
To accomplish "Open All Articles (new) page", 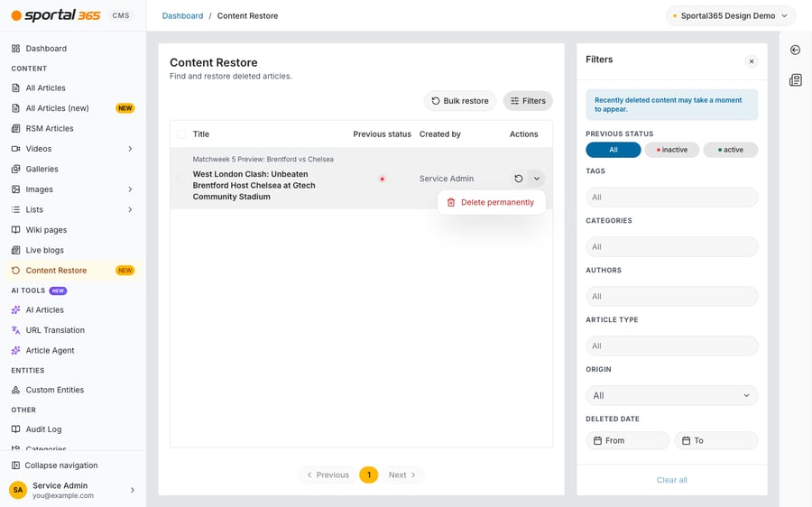I will pos(72,108).
